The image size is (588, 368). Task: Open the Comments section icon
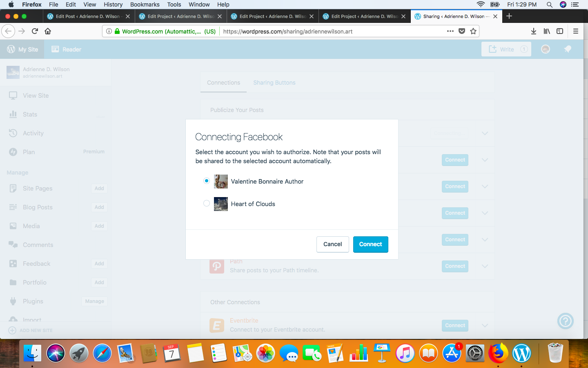click(13, 245)
